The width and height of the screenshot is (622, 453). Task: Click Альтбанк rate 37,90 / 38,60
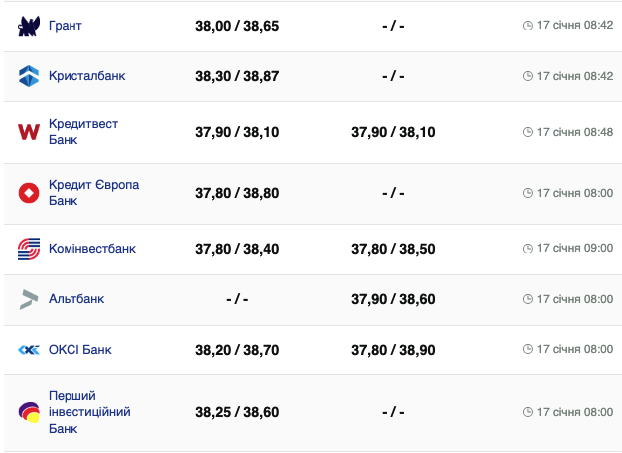tap(394, 299)
